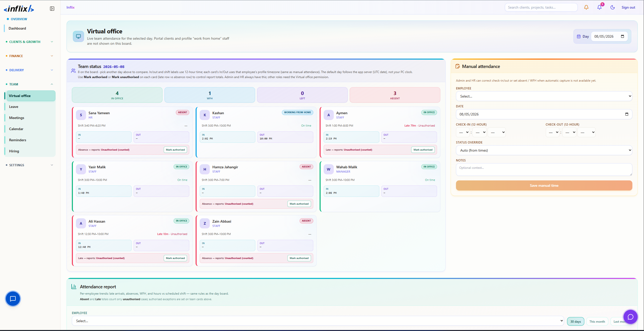
Task: Mark Sana Yameen's absence authorised
Action: pyautogui.click(x=175, y=150)
